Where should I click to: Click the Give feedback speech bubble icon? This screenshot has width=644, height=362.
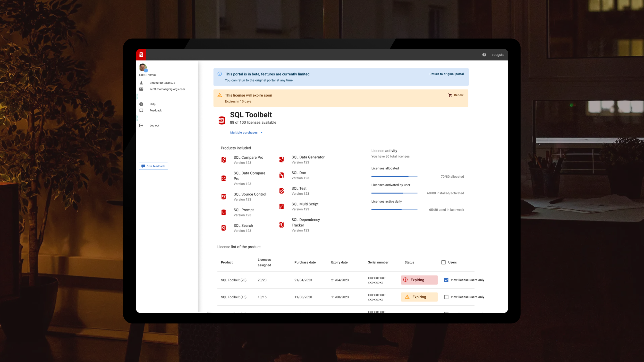pyautogui.click(x=143, y=166)
